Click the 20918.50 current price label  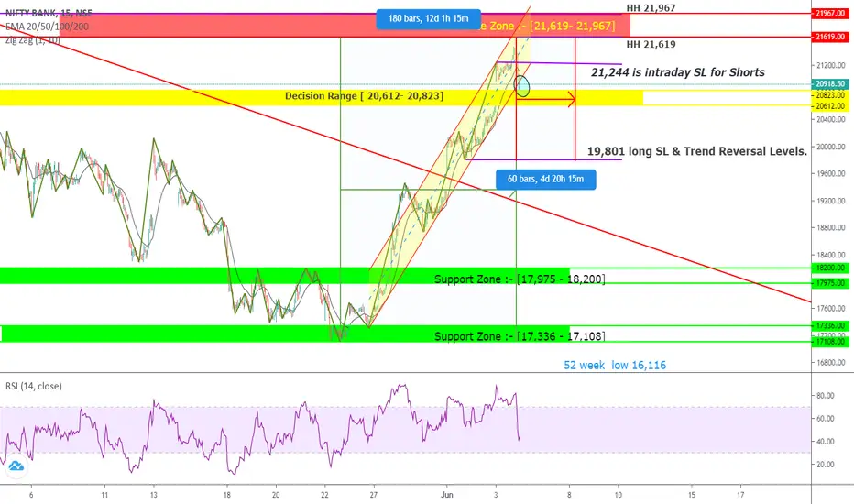(x=830, y=84)
